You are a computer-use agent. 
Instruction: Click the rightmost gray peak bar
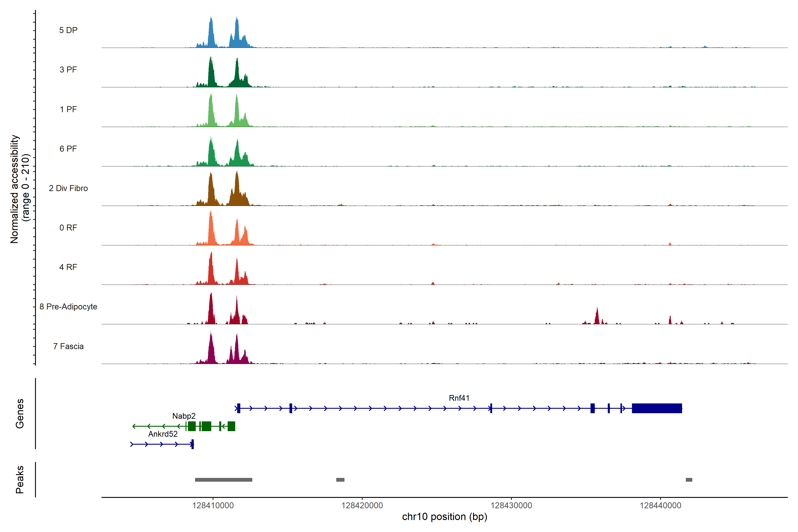coord(689,480)
